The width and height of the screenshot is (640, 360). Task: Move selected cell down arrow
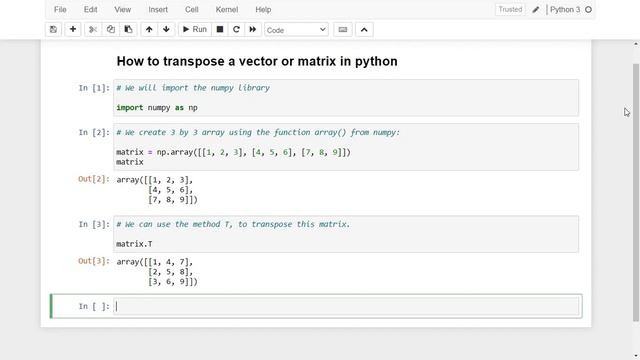pyautogui.click(x=166, y=29)
